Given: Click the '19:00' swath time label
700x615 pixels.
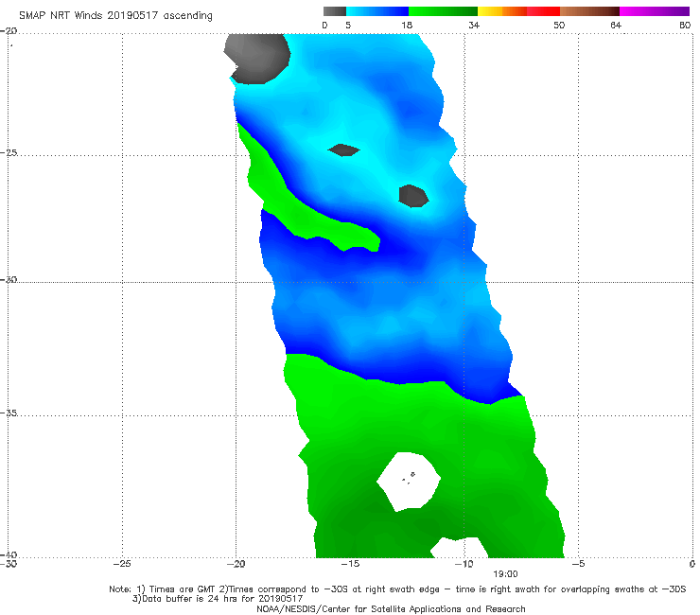Looking at the screenshot, I should [x=505, y=574].
